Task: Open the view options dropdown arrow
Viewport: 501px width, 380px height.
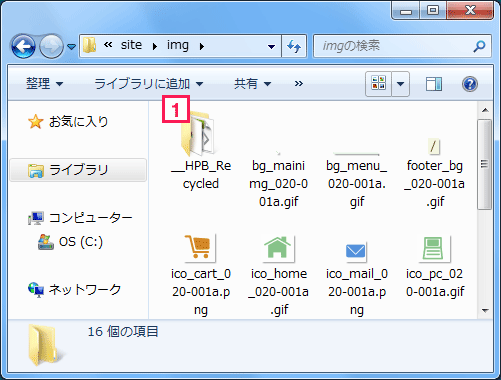Action: coord(401,84)
